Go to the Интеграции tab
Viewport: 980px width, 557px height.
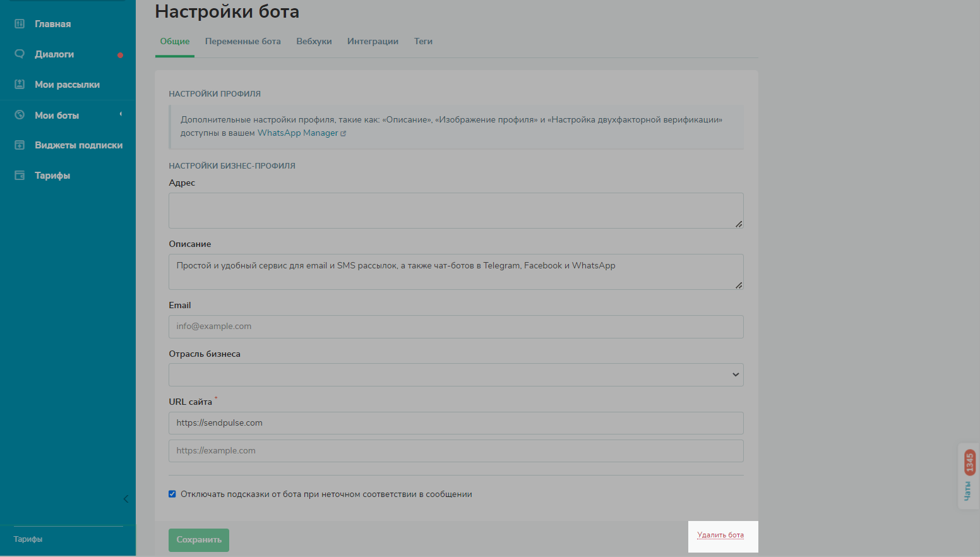[x=373, y=42]
